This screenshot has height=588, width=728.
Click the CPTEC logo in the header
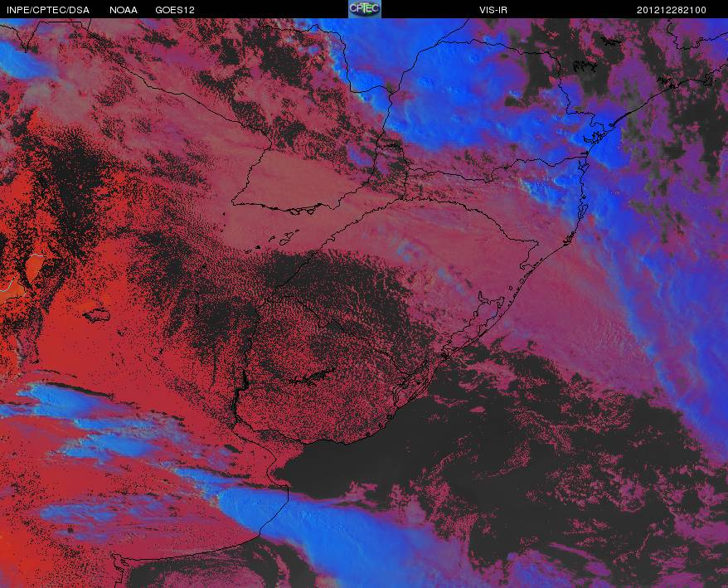365,9
